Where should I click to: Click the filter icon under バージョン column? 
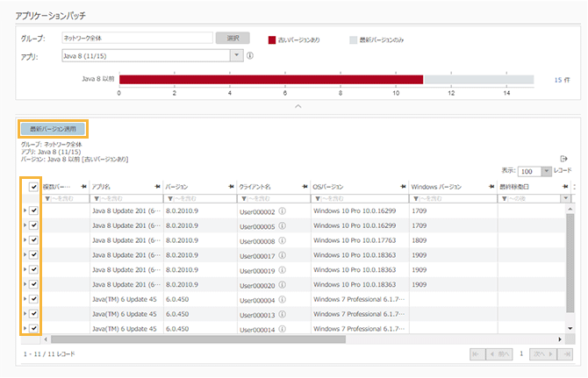[x=169, y=198]
